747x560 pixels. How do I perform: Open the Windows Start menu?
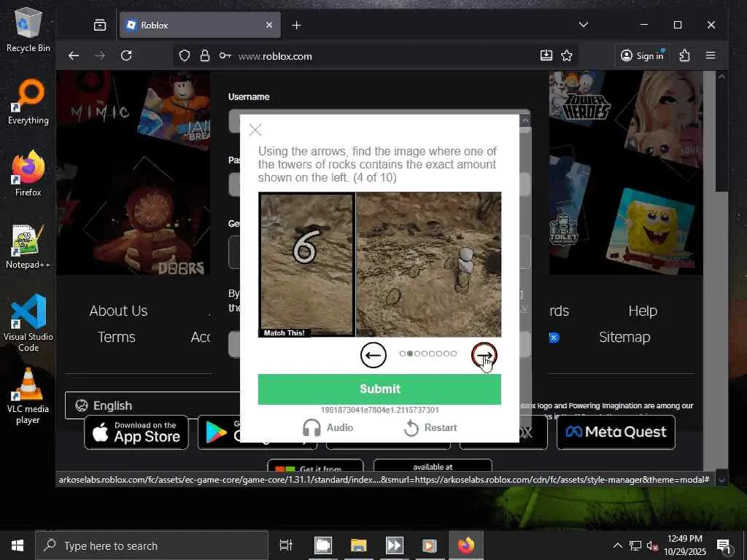point(18,545)
